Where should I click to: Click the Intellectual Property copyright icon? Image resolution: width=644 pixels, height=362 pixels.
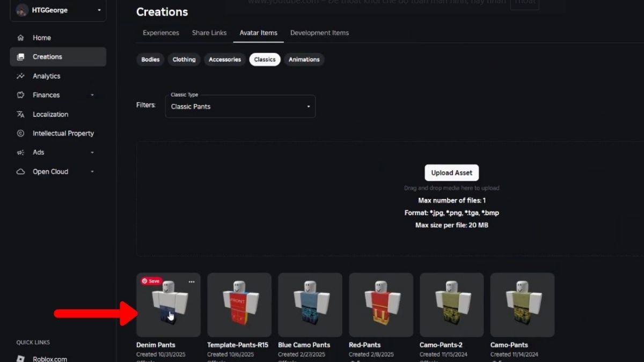coord(21,134)
